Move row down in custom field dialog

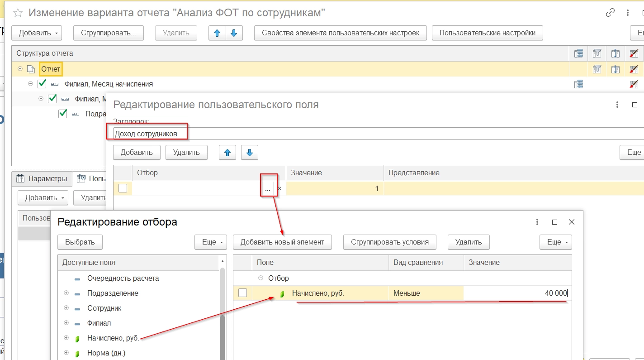point(249,153)
